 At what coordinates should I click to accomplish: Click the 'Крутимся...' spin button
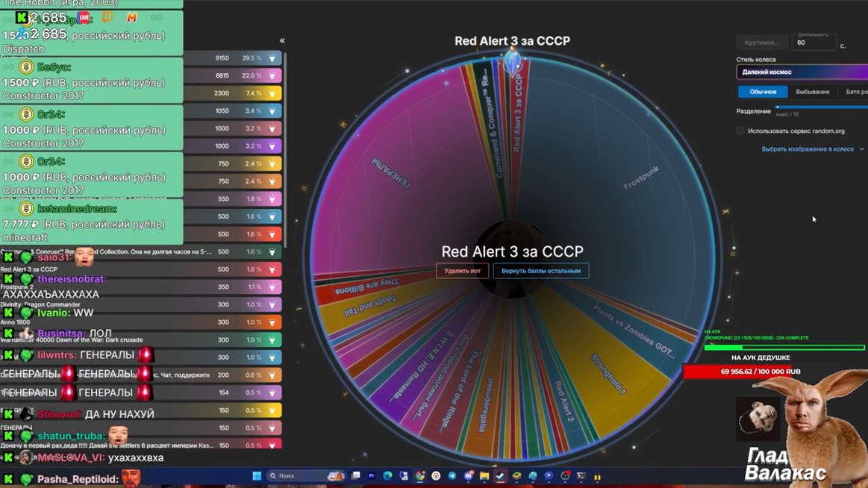tap(762, 43)
